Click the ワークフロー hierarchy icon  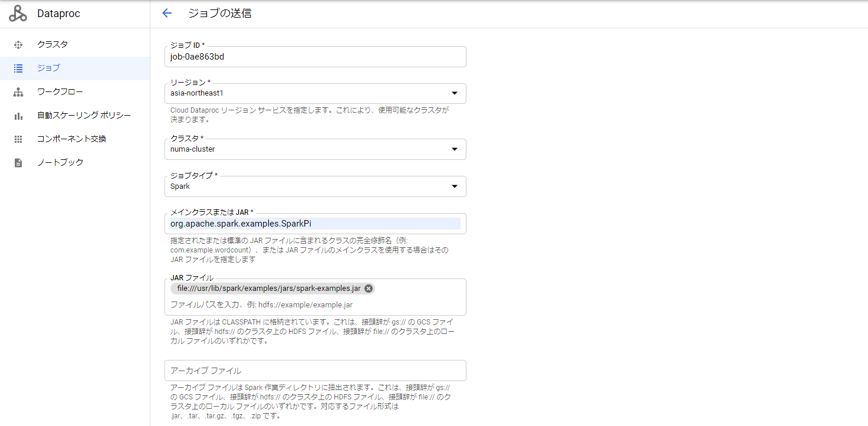[18, 91]
